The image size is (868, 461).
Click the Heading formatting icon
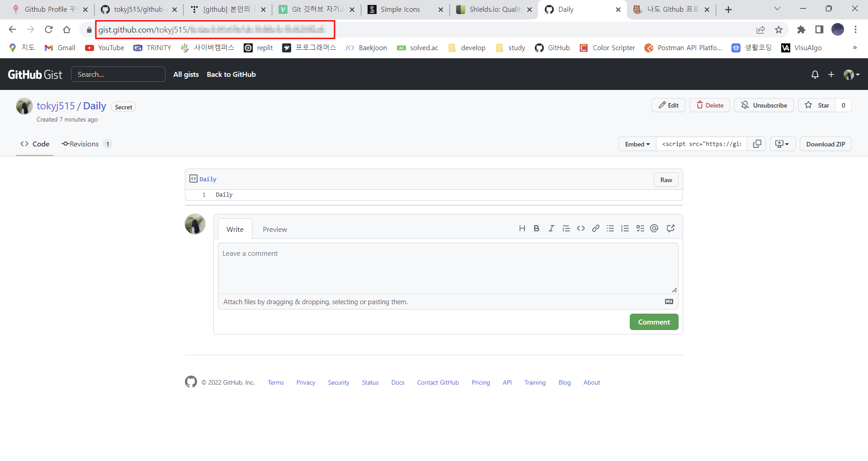[x=522, y=229]
